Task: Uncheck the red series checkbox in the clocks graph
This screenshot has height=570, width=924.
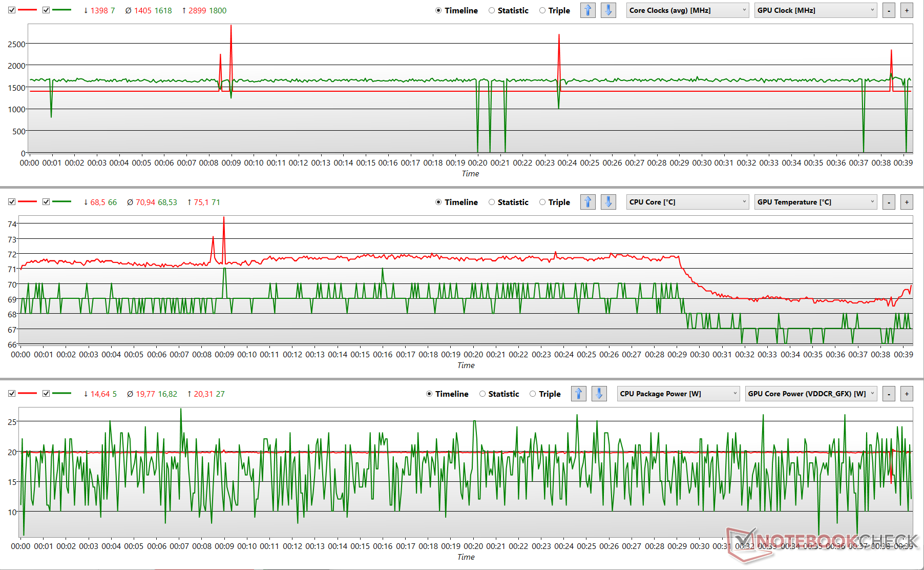Action: coord(12,10)
